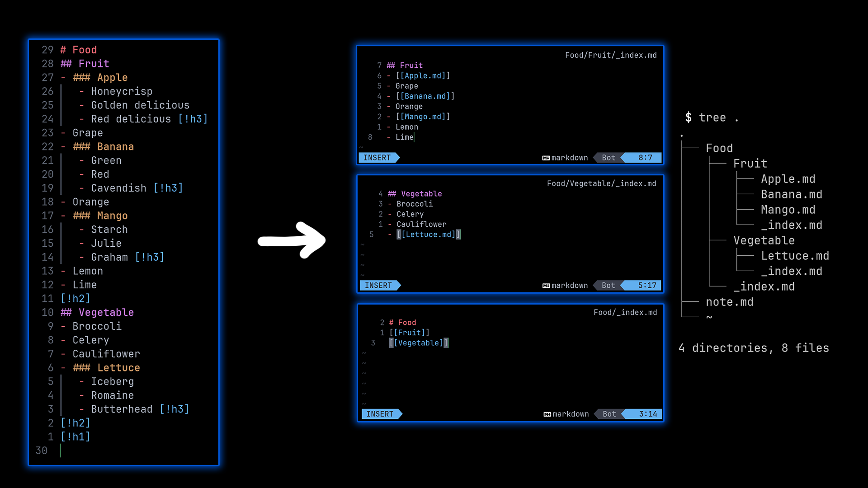
Task: Select Vegetable folder in tree listing
Action: click(x=764, y=240)
